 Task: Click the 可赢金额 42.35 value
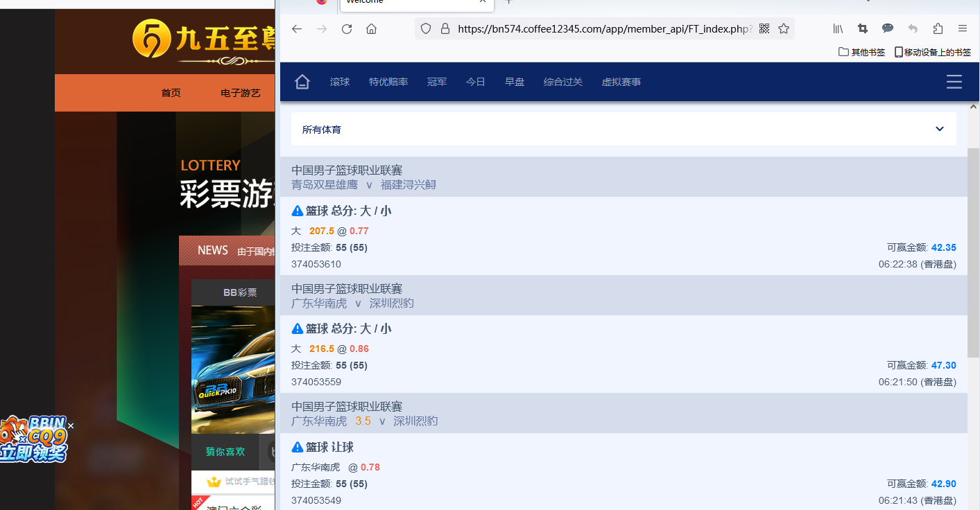(x=943, y=247)
